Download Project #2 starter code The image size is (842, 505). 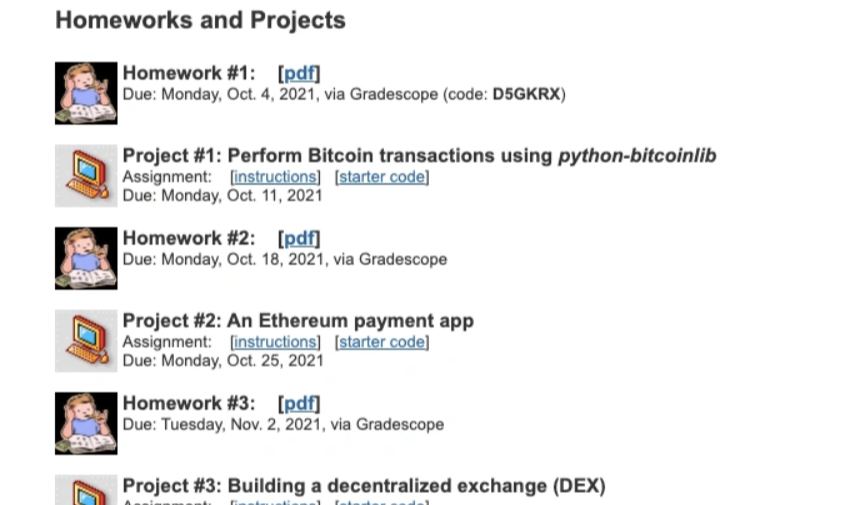point(382,342)
